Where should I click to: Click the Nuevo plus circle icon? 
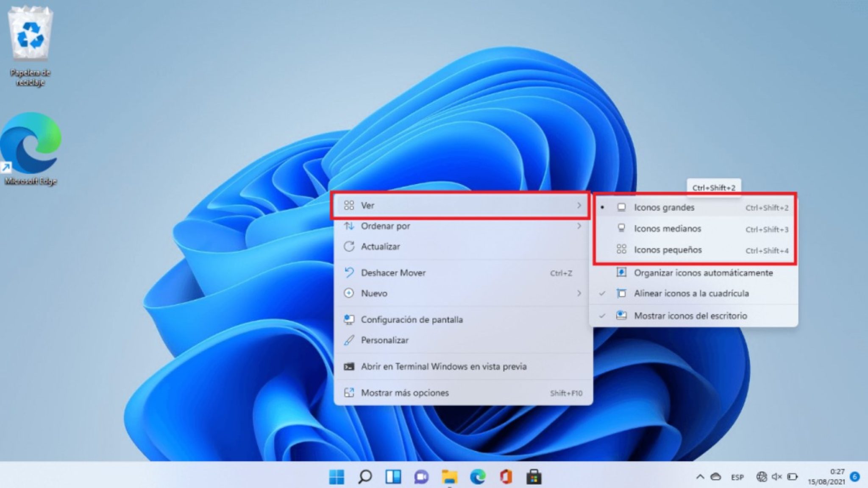[349, 293]
